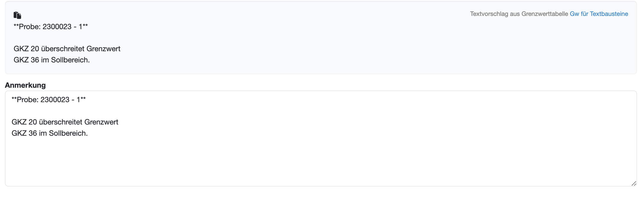Click the number 2300023 in the suggestion box
644x199 pixels.
[x=57, y=26]
